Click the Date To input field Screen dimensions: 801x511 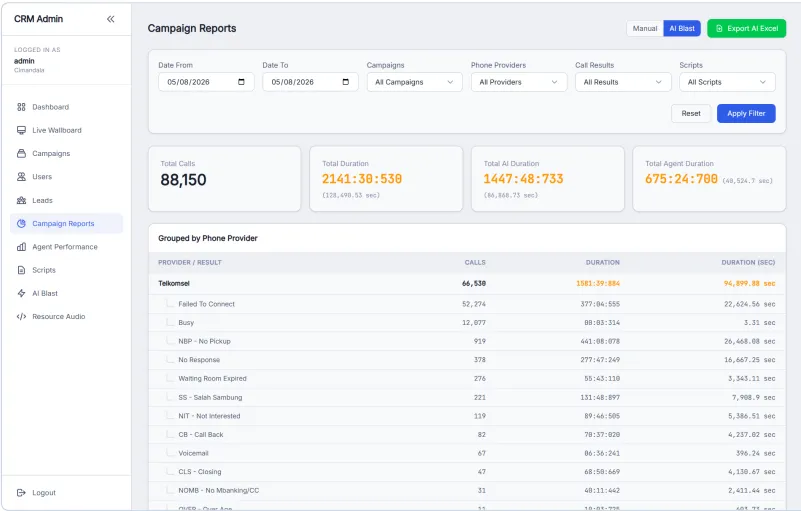click(310, 82)
